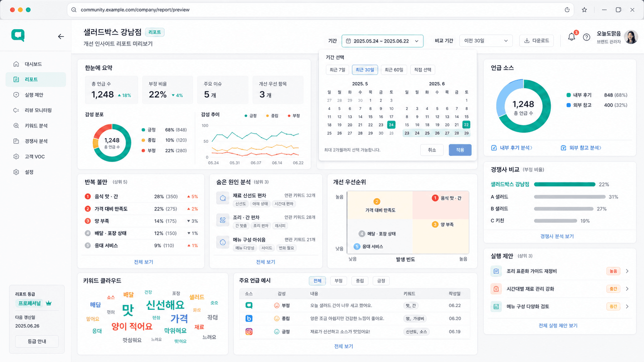Click 메뉴 구성 다양화 icon
Screen dimensions: 644x362
click(x=496, y=307)
